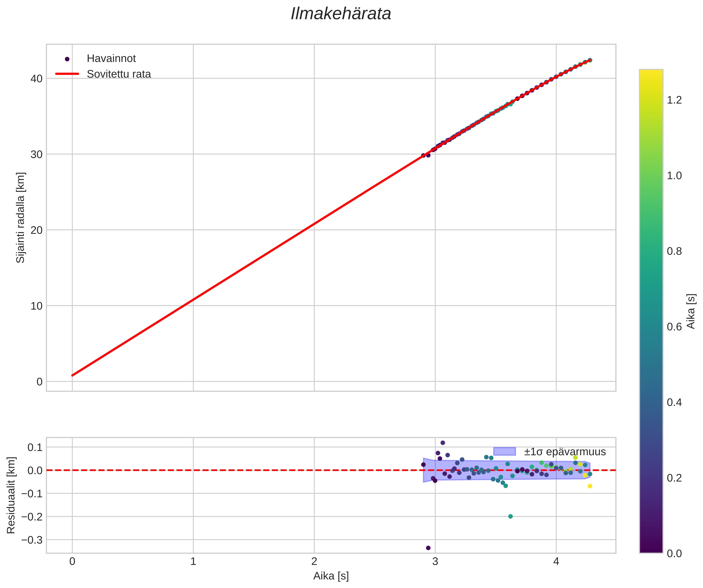Click the Residuaalit [km] axis label
Viewport: 703px width, 588px height.
click(x=11, y=495)
